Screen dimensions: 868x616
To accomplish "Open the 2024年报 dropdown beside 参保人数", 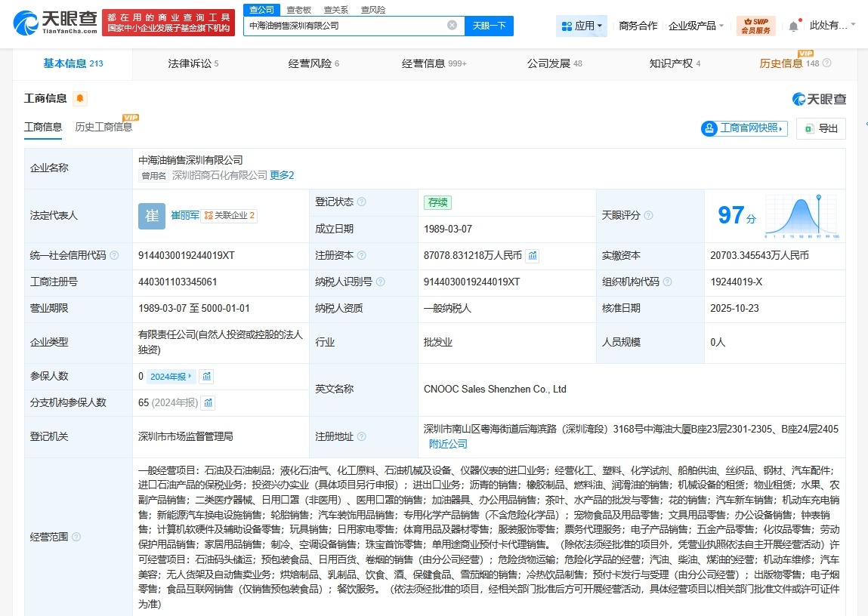I will [172, 375].
